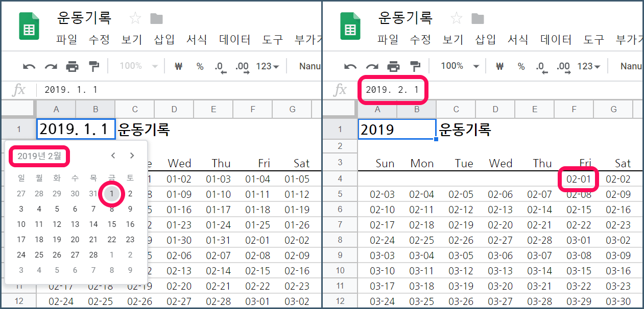Screen dimensions: 644x309
Task: Star the 운동기록 spreadsheet
Action: [x=135, y=18]
